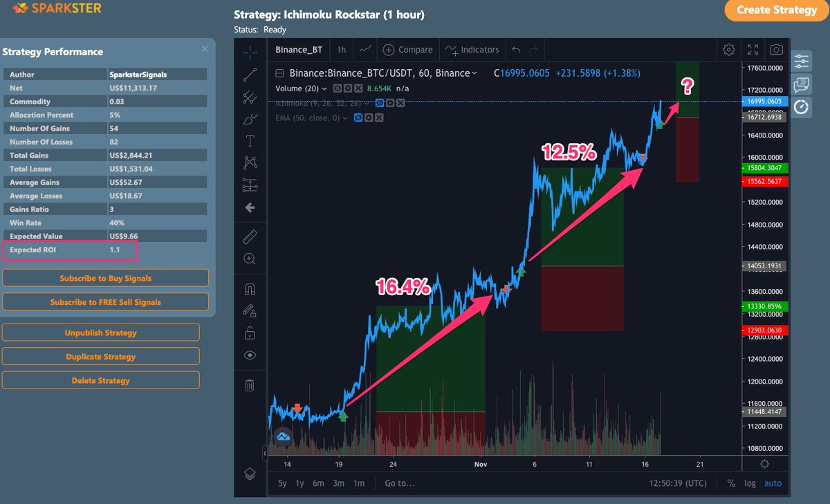
Task: Click the left arrow icons tool
Action: click(x=250, y=207)
